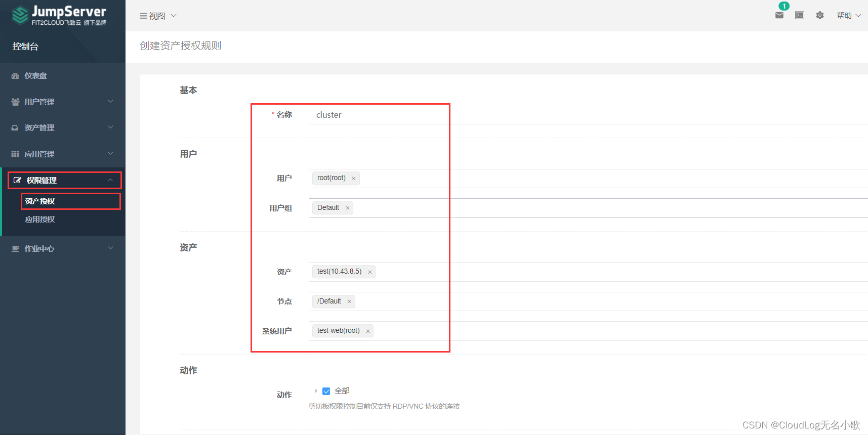The image size is (868, 435).
Task: Click the 视图 view label
Action: click(x=157, y=16)
